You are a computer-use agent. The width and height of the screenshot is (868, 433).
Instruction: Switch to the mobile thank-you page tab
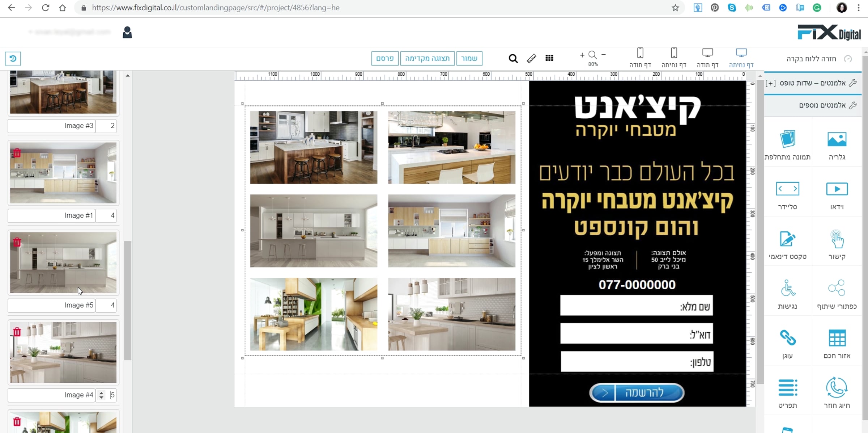[640, 58]
